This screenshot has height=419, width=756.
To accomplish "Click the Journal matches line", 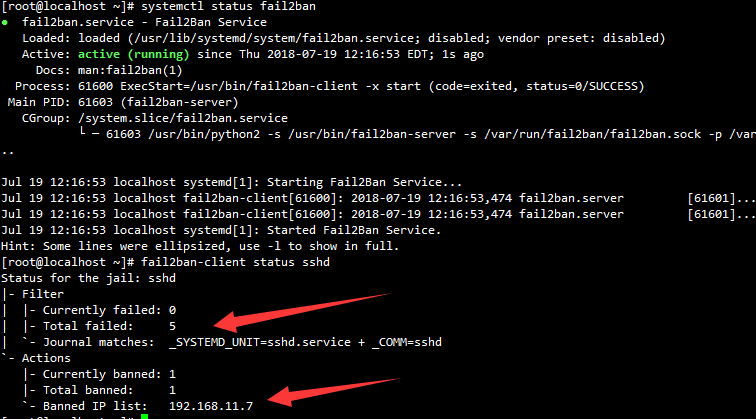I will coord(230,342).
